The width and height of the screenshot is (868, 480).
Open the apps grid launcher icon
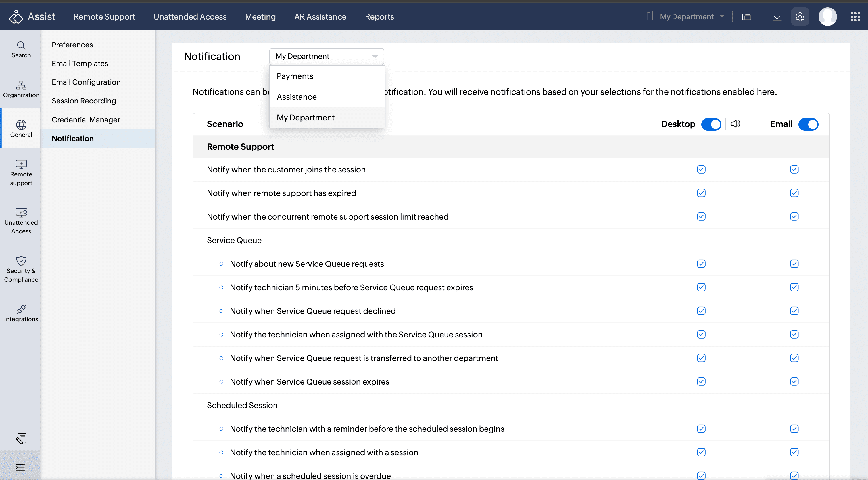855,16
